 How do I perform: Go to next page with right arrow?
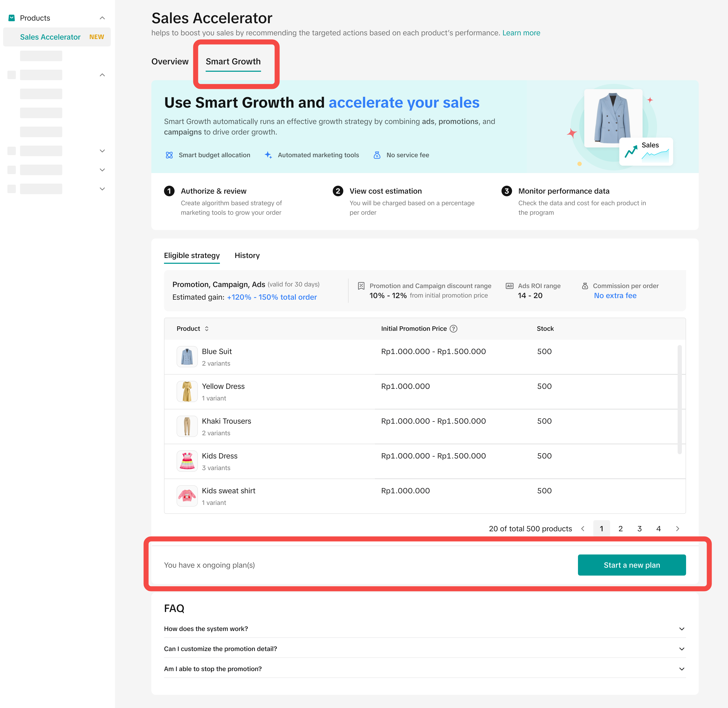(x=677, y=529)
